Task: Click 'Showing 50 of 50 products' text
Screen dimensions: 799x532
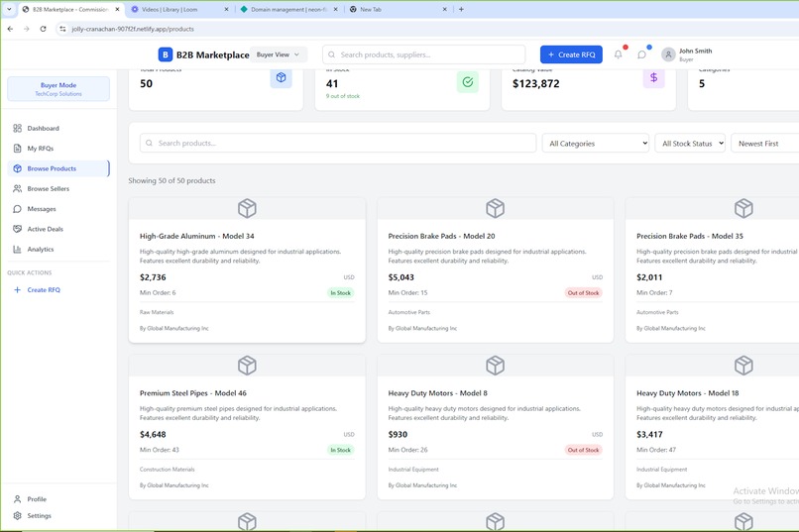Action: (x=171, y=180)
